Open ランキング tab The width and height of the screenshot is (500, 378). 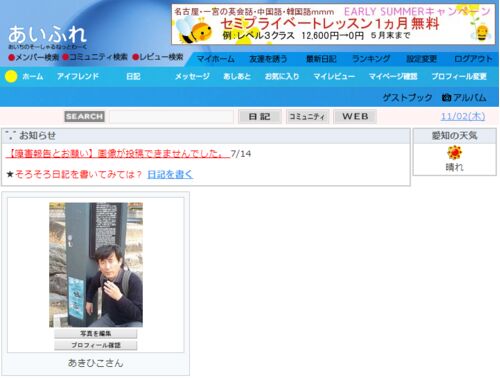click(x=371, y=59)
